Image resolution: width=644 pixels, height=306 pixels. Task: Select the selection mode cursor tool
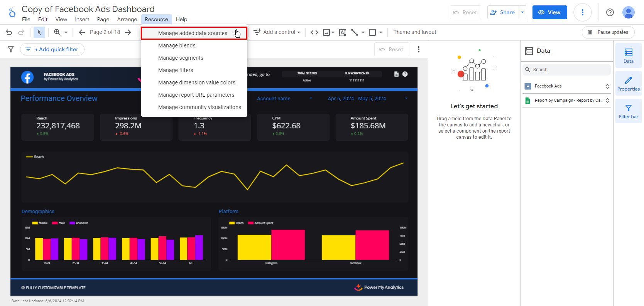coord(39,32)
